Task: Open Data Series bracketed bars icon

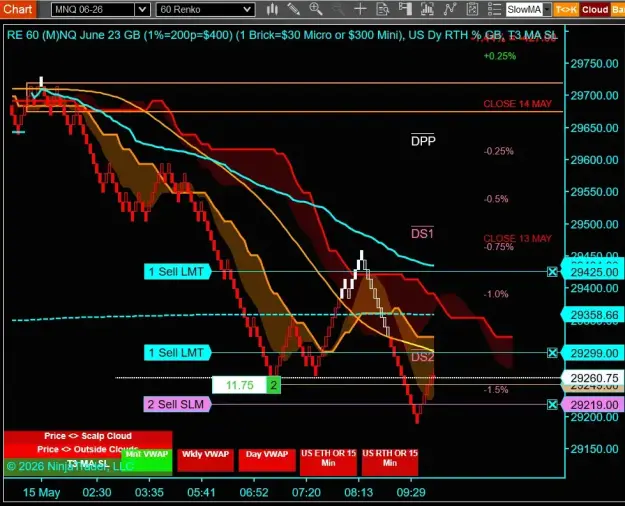Action: 427,9
